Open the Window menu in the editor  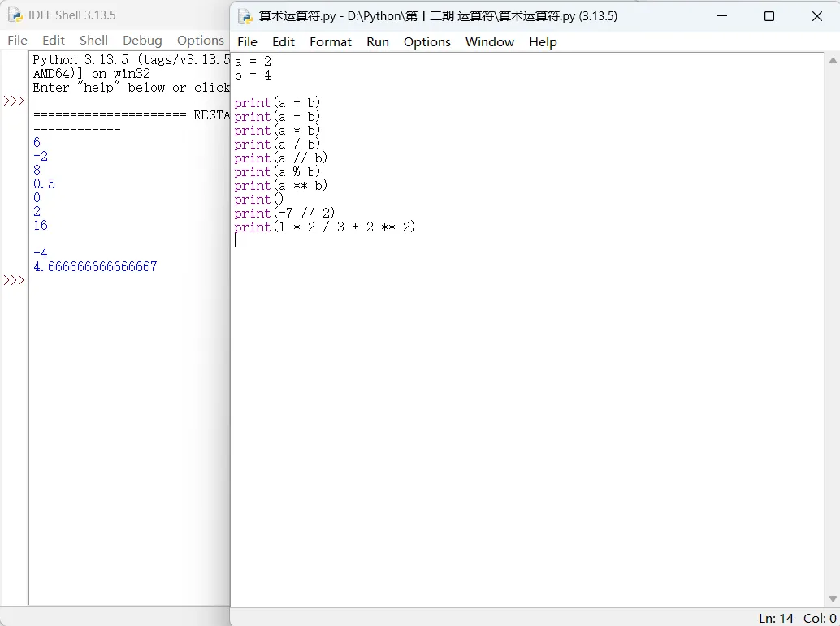coord(490,41)
